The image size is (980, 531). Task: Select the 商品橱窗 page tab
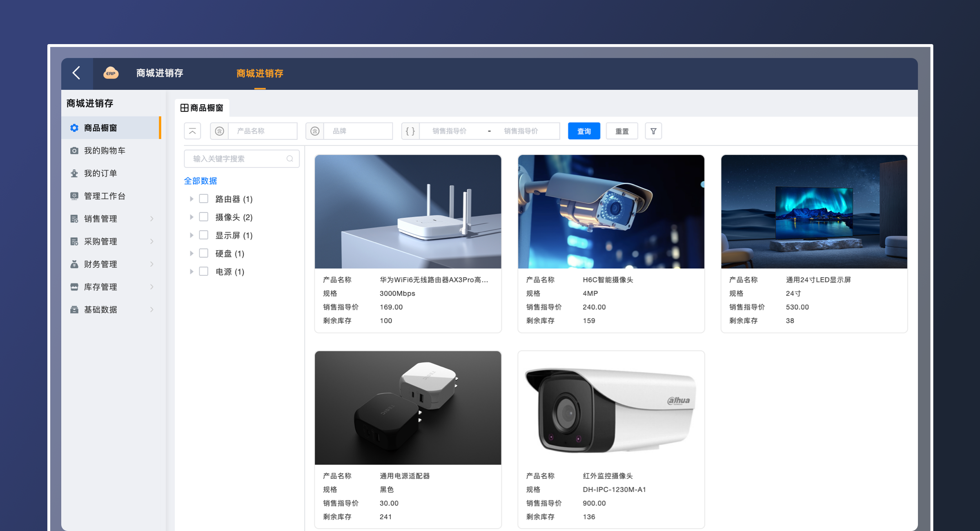pos(202,108)
